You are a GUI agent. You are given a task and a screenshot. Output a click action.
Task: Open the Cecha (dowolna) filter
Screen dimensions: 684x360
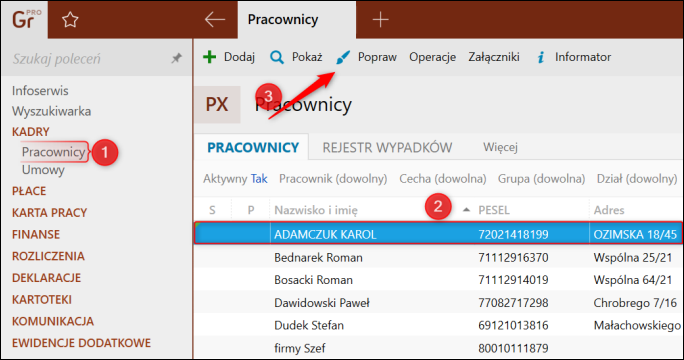click(x=442, y=179)
